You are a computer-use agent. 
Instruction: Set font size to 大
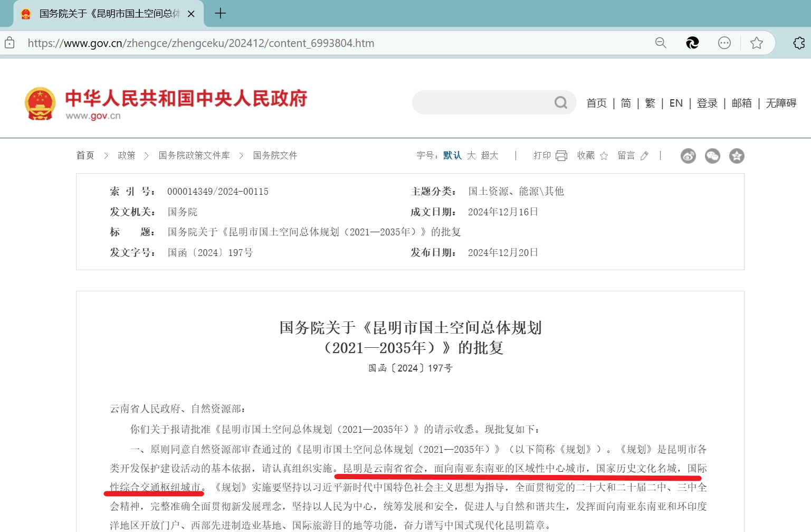[471, 155]
